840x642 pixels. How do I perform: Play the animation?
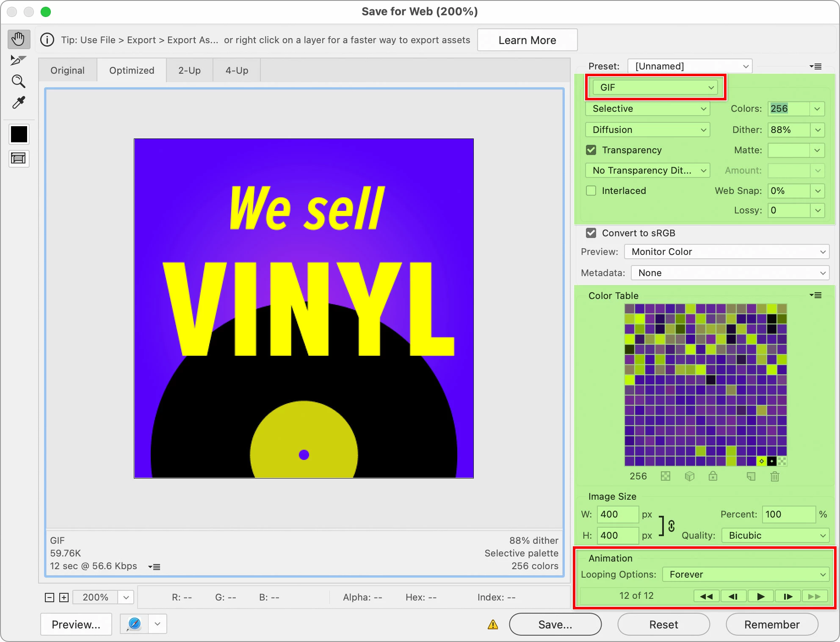[x=760, y=596]
